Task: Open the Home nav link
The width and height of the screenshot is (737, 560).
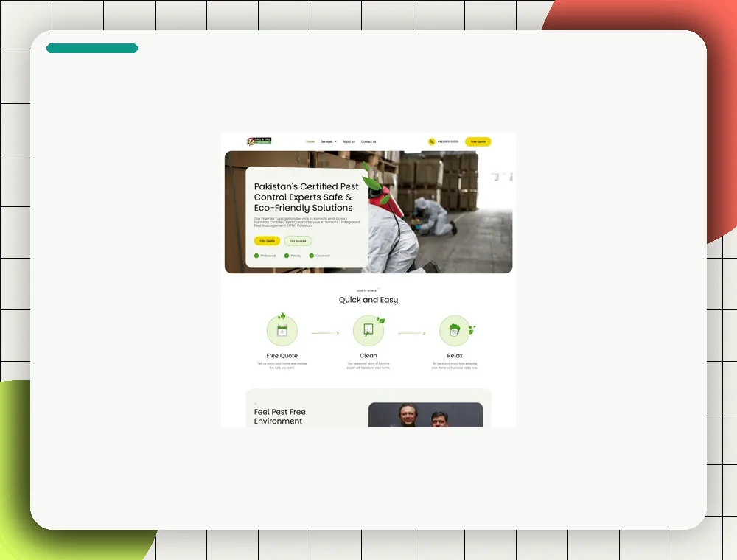Action: 310,141
